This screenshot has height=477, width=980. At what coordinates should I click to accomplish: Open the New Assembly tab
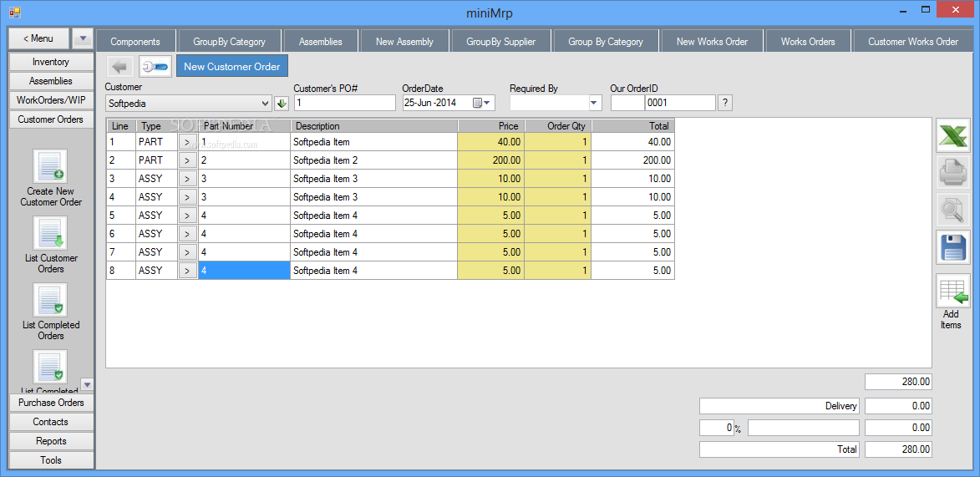(404, 42)
